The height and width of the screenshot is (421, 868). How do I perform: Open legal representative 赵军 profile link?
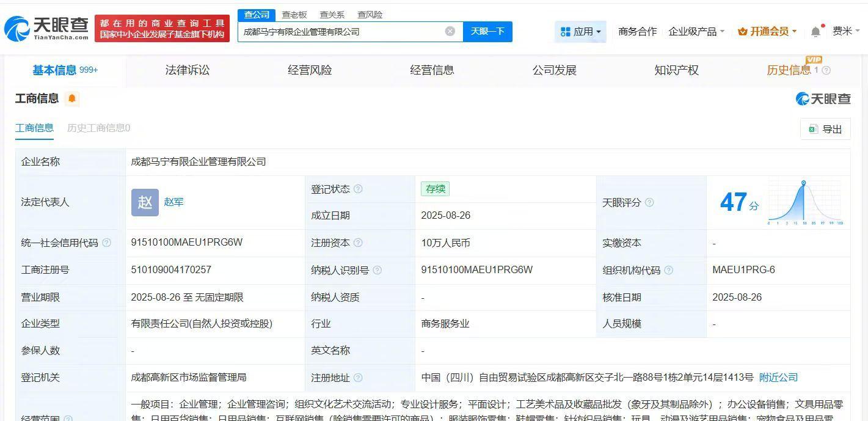pos(173,202)
